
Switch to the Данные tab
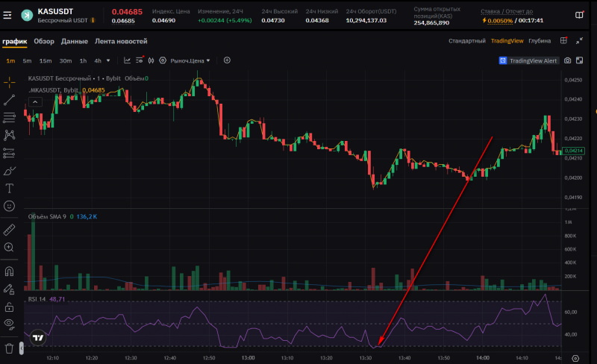click(74, 41)
